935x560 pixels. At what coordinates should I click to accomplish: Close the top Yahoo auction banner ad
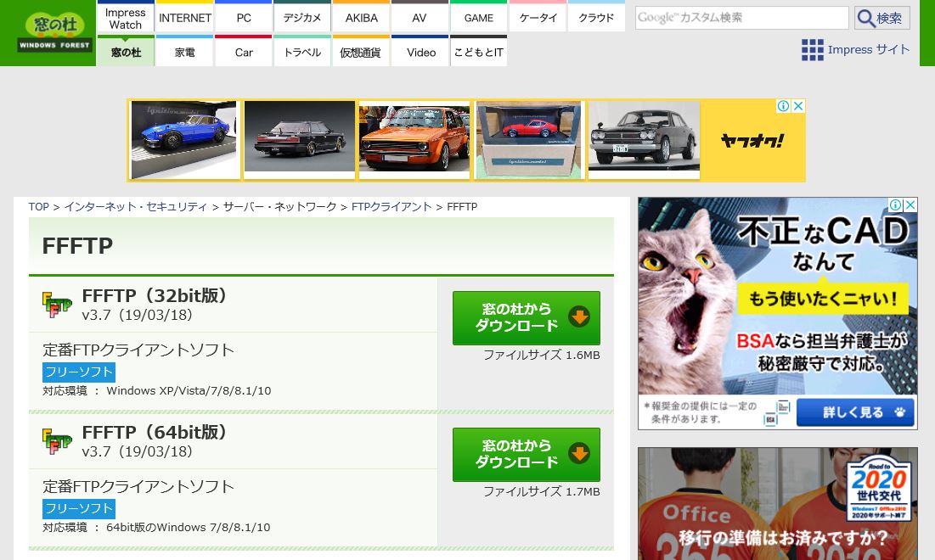(798, 106)
